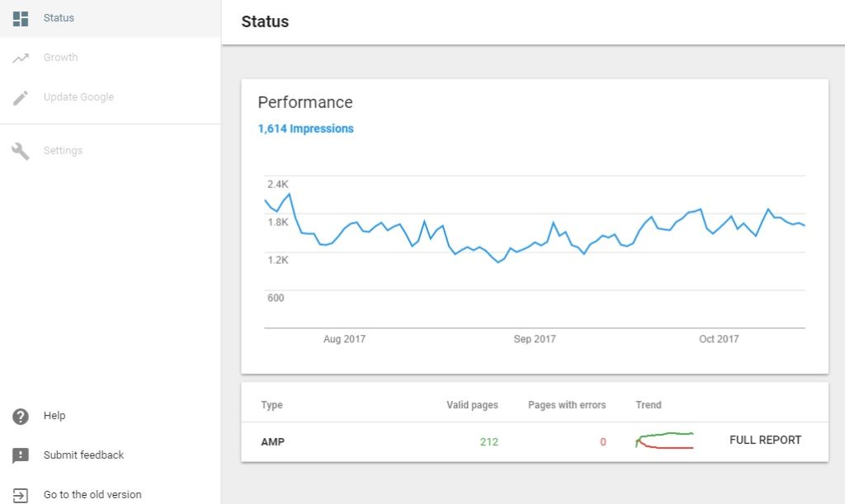Click the AMP trend sparkline
845x504 pixels.
pos(664,440)
